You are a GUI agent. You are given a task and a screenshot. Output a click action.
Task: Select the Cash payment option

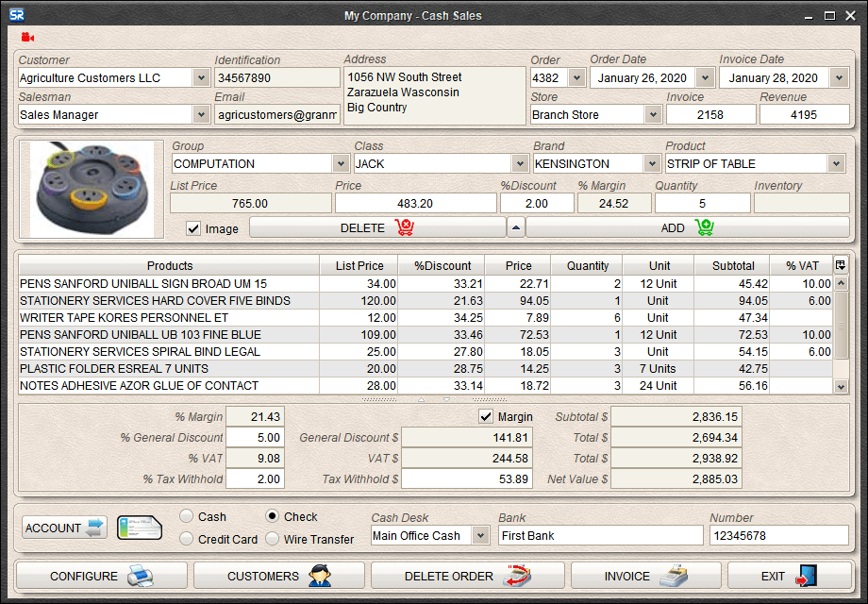coord(187,516)
